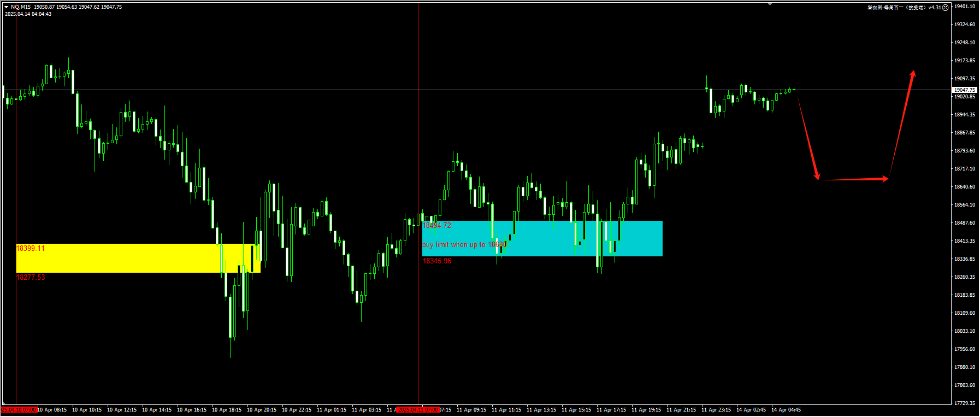Click the 14 Apr 04:45 time axis label
980x417 pixels.
(786, 410)
